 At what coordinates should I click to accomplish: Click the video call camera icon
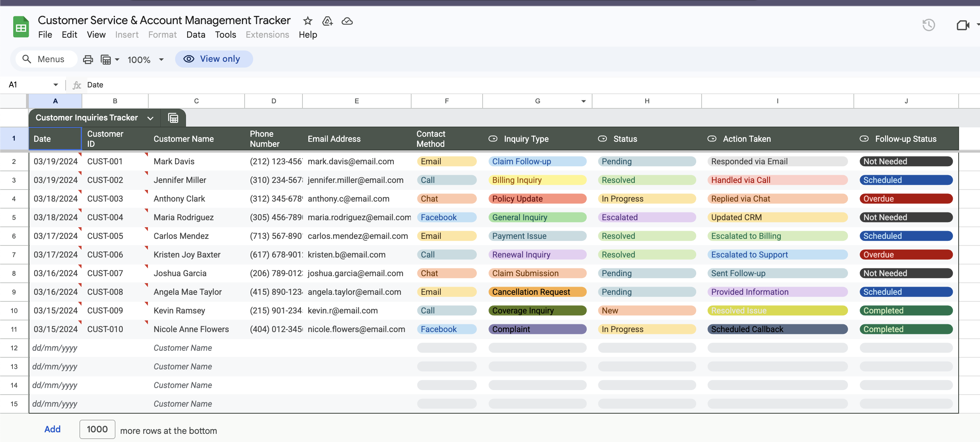(x=963, y=25)
